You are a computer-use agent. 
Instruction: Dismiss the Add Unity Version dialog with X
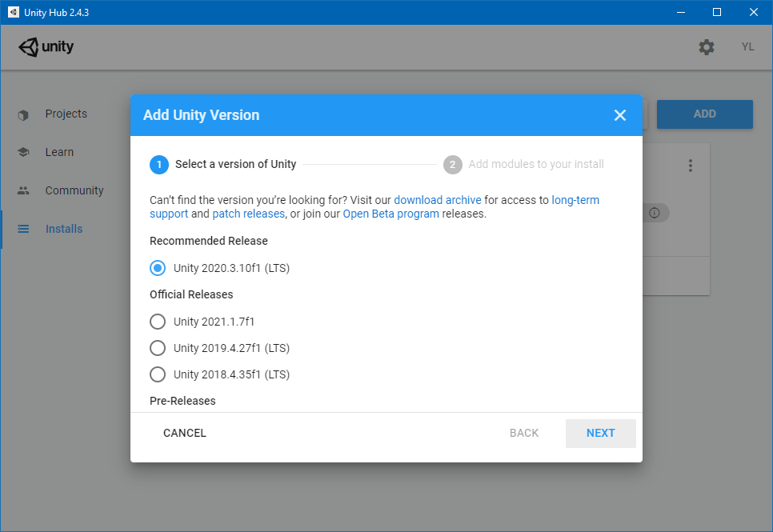pyautogui.click(x=620, y=114)
